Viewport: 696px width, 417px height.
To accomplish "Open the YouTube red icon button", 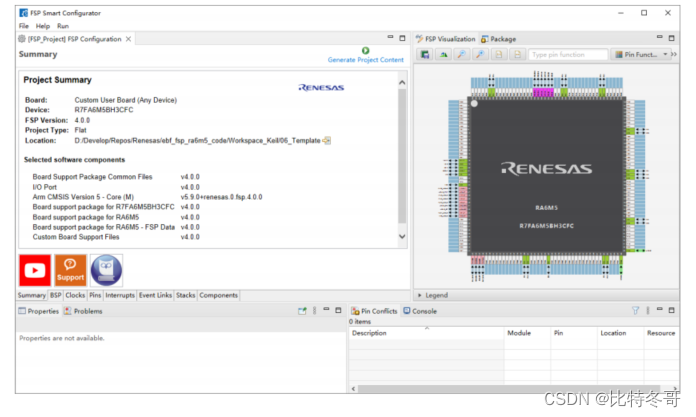I will [35, 270].
